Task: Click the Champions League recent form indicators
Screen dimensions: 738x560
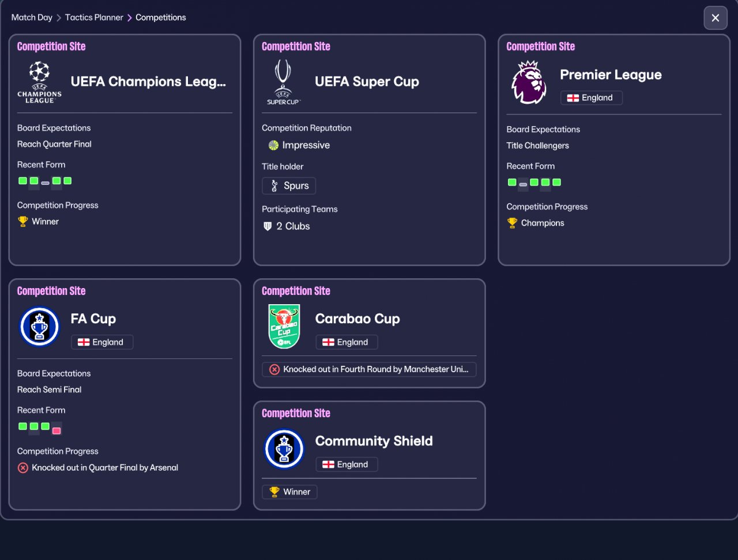Action: pyautogui.click(x=45, y=181)
